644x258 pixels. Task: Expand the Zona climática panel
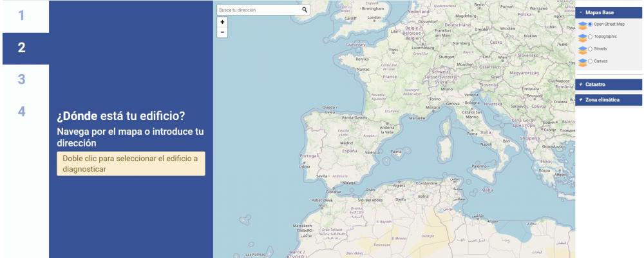pos(609,99)
